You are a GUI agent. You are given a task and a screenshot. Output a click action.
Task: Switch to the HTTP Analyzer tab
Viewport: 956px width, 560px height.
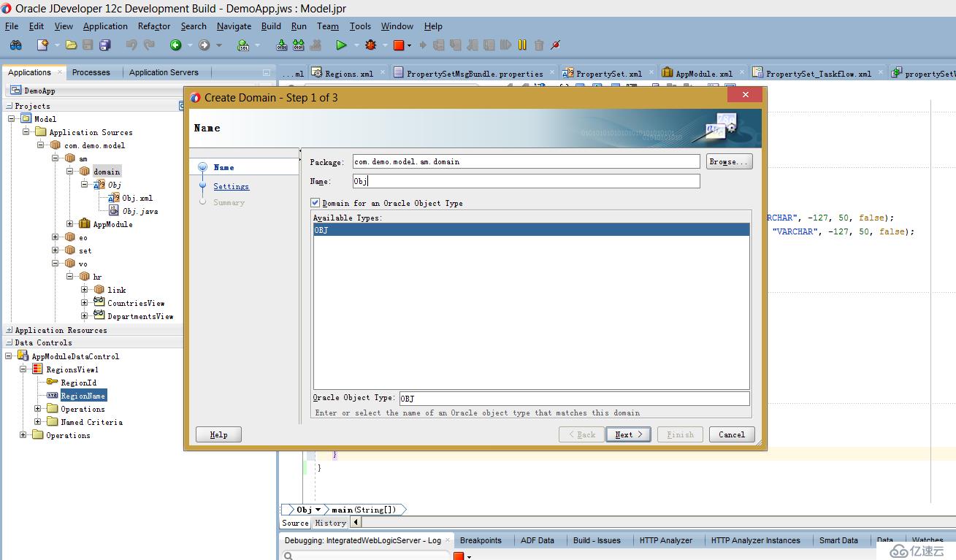(666, 540)
